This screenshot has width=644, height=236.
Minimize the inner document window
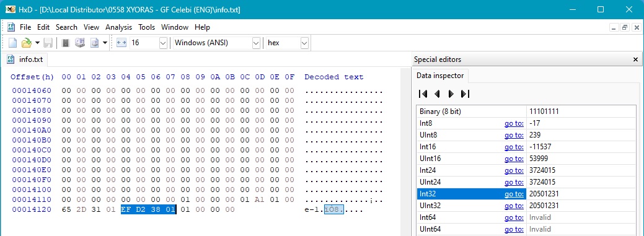pos(614,27)
